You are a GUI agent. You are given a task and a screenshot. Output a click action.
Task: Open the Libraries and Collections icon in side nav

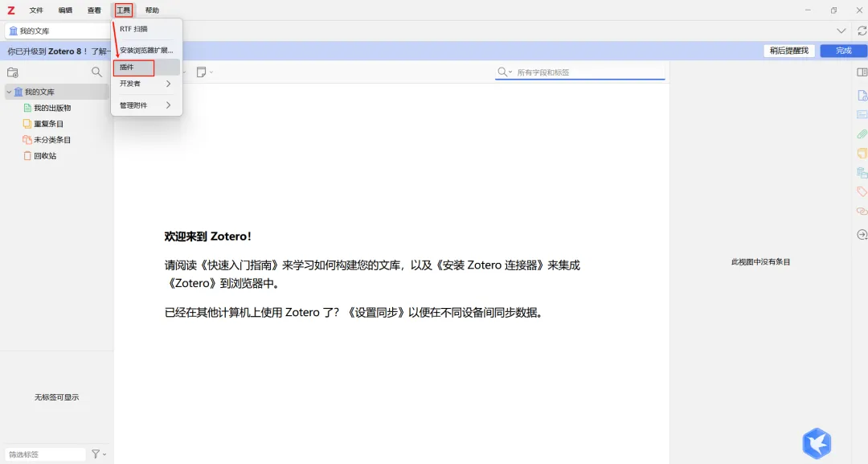[862, 173]
